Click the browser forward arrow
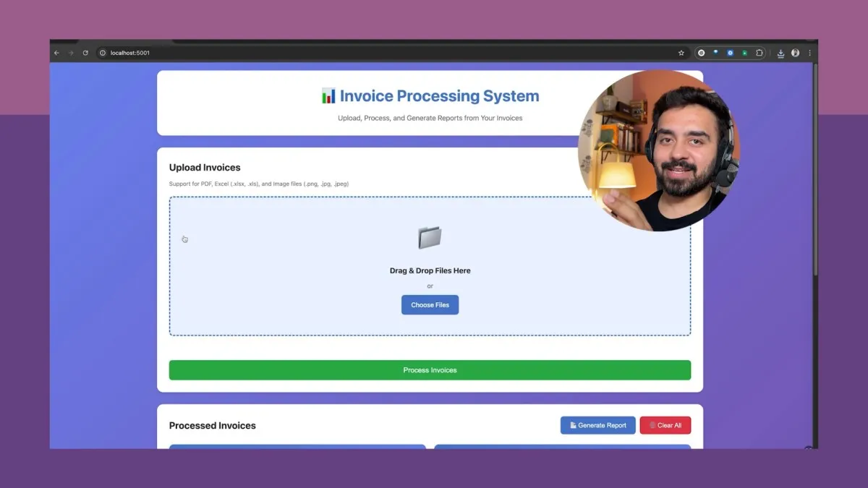 tap(71, 53)
